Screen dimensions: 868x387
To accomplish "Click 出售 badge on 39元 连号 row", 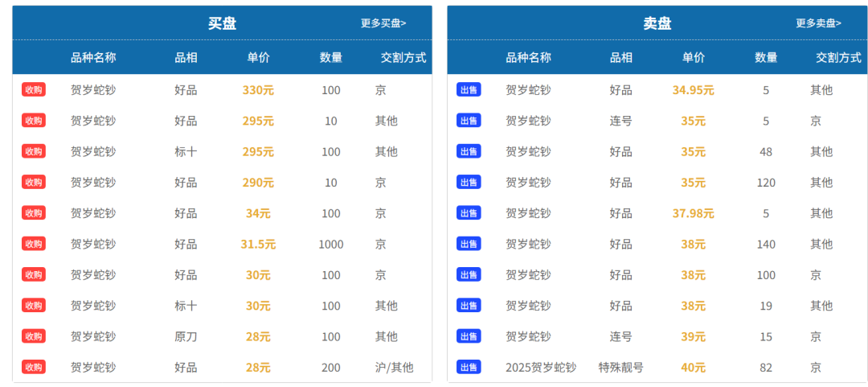I will pos(469,336).
